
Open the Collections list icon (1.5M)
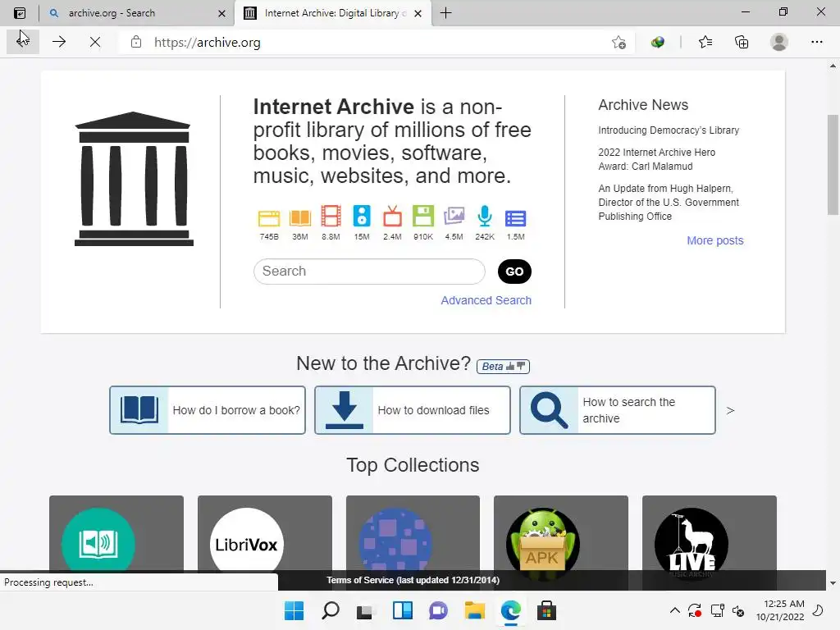(x=515, y=218)
